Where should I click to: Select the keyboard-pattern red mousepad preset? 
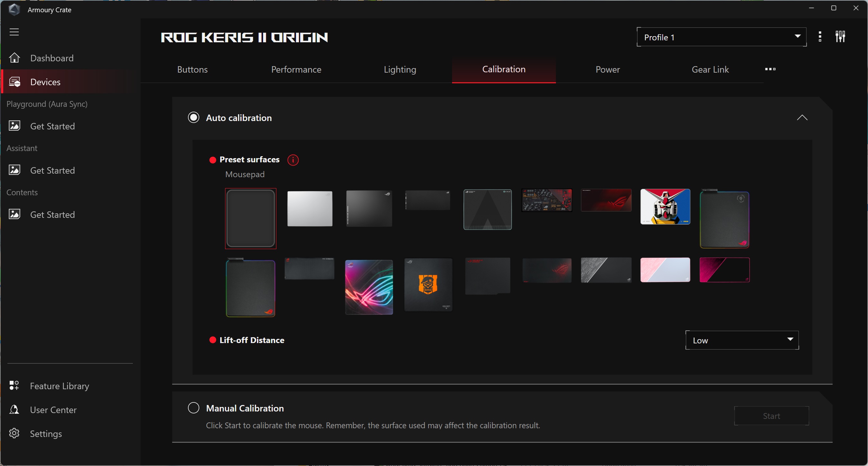click(547, 200)
